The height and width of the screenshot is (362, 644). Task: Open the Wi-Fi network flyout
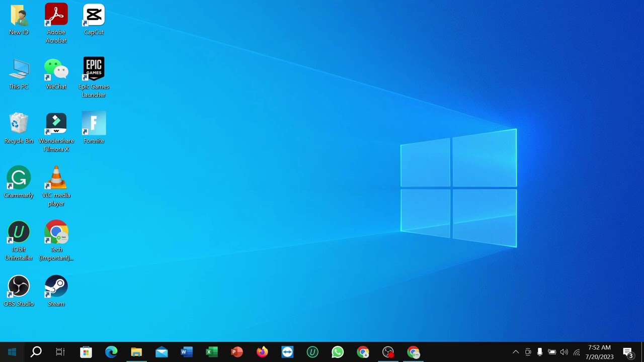point(577,352)
